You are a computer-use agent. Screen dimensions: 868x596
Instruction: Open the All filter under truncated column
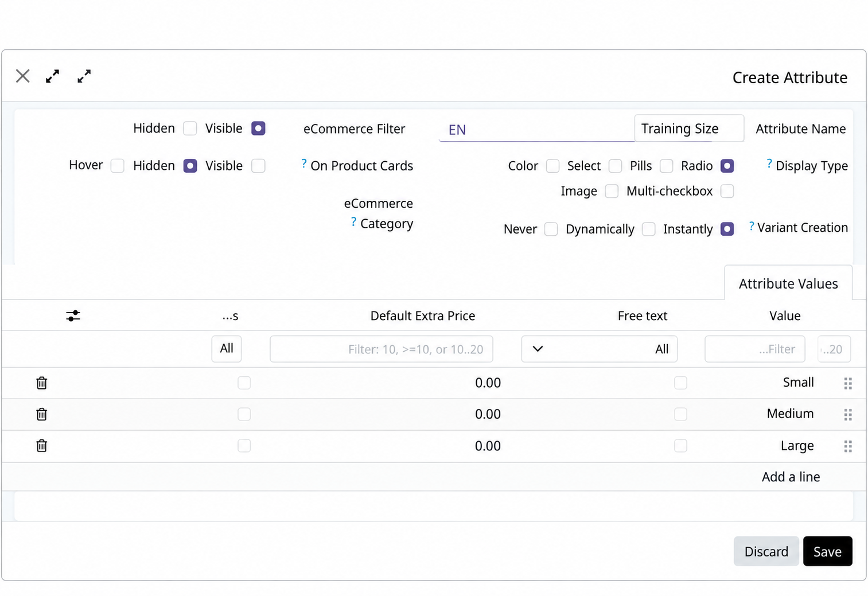tap(227, 349)
